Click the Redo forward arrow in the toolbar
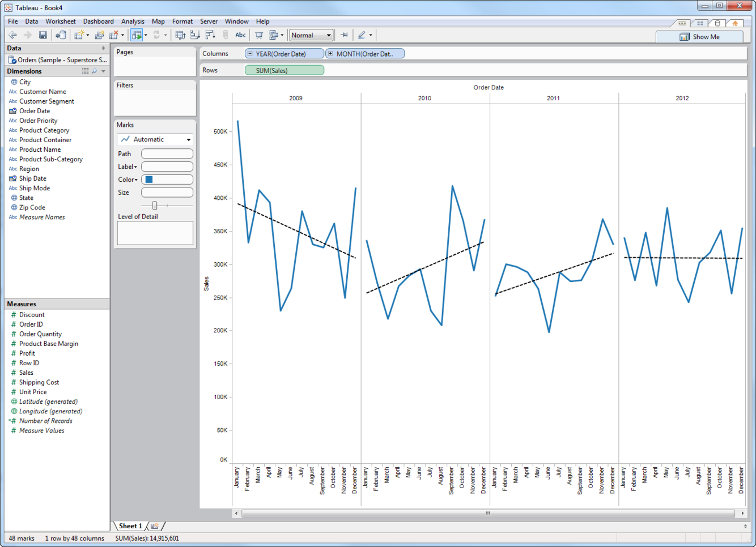Screen dimensions: 756x547 (27, 35)
